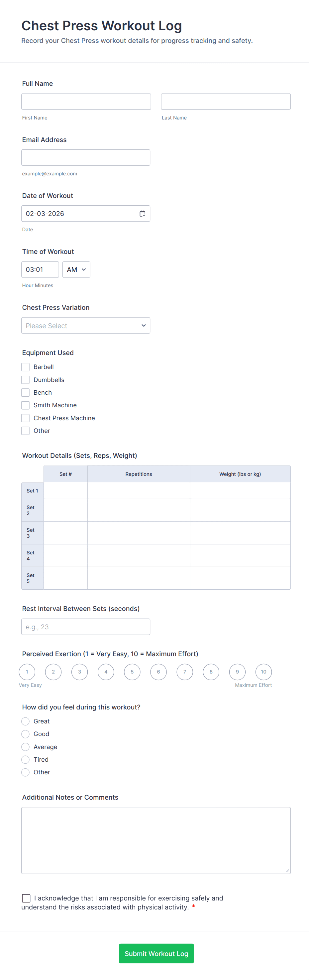Enable the Chest Press Machine checkbox
The image size is (309, 980).
(26, 418)
